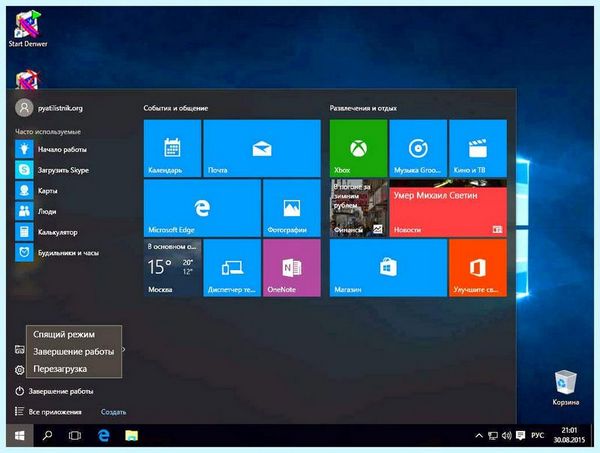Click the События и общение group header
Screen dimensions: 600x453
pyautogui.click(x=176, y=108)
